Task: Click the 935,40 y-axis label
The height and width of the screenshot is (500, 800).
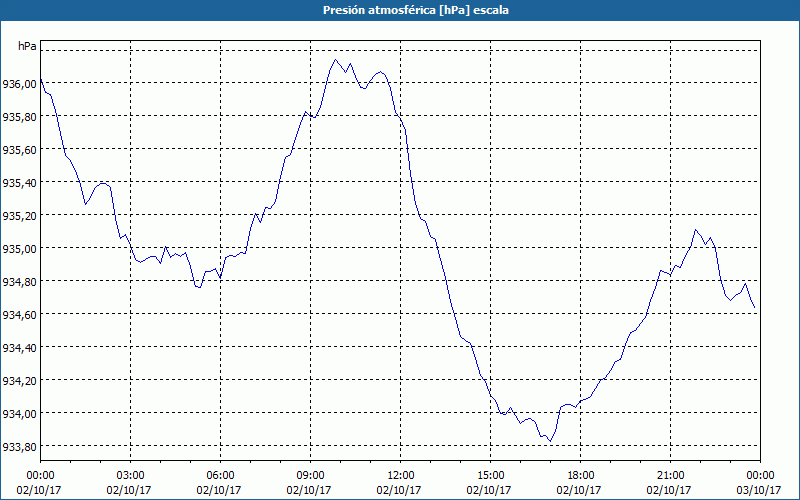Action: point(20,183)
